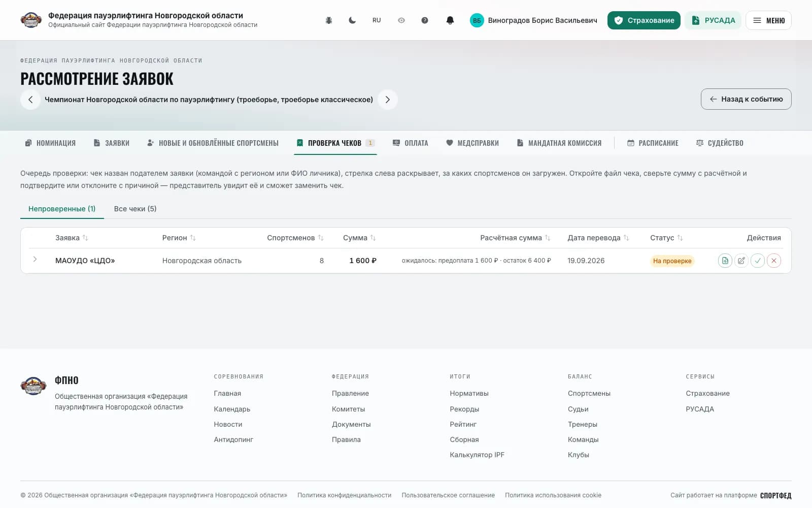Toggle dark mode moon icon
Screen dimensions: 812x508
pos(352,20)
